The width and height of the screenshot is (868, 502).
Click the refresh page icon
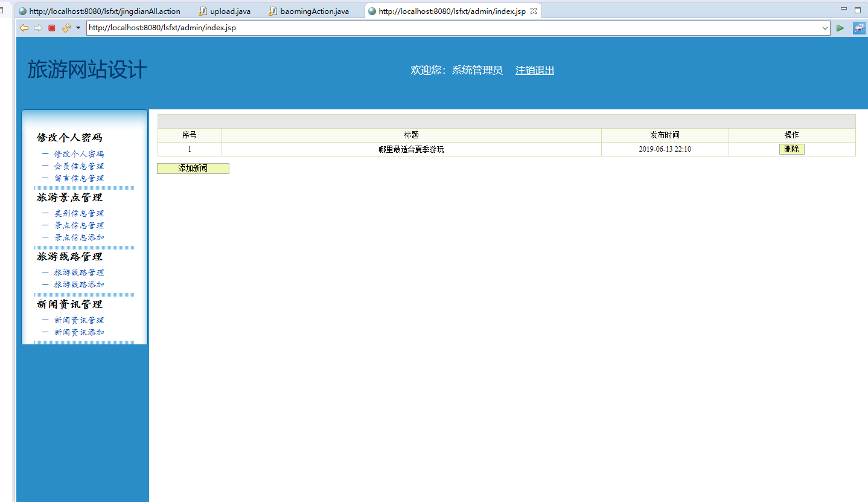66,28
